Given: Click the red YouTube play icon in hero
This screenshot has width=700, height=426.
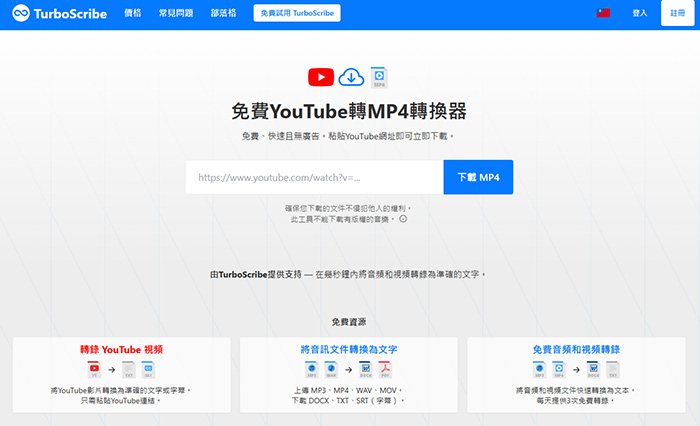Looking at the screenshot, I should pos(321,77).
